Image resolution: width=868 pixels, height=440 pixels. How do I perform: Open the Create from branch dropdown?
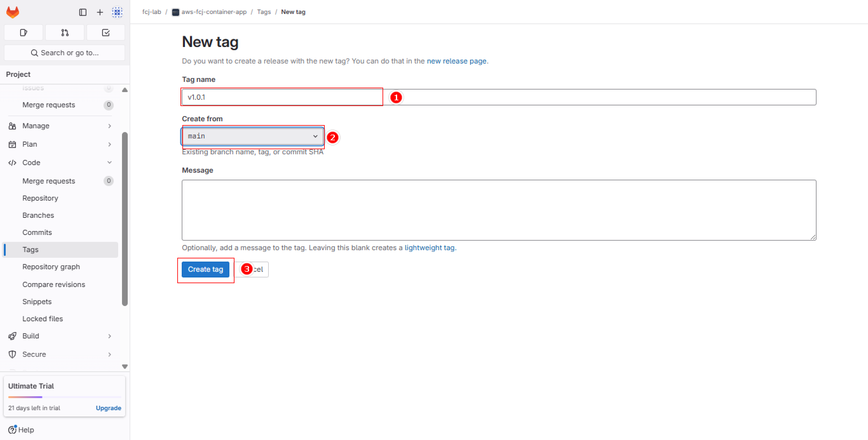[252, 137]
